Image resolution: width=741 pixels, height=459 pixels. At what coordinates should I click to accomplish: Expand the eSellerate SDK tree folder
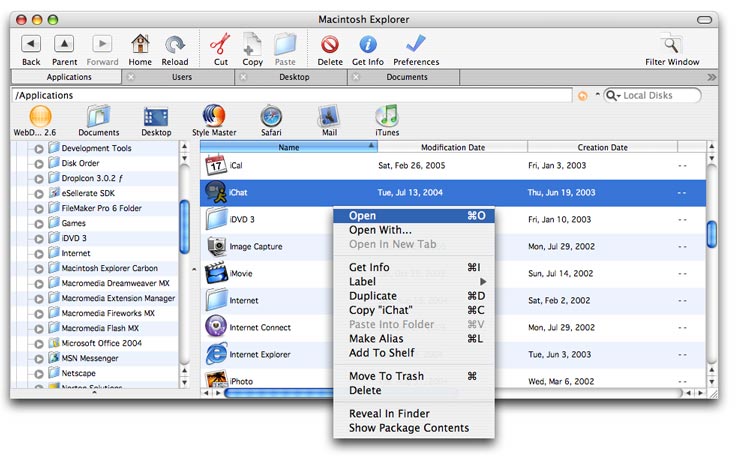pos(39,194)
